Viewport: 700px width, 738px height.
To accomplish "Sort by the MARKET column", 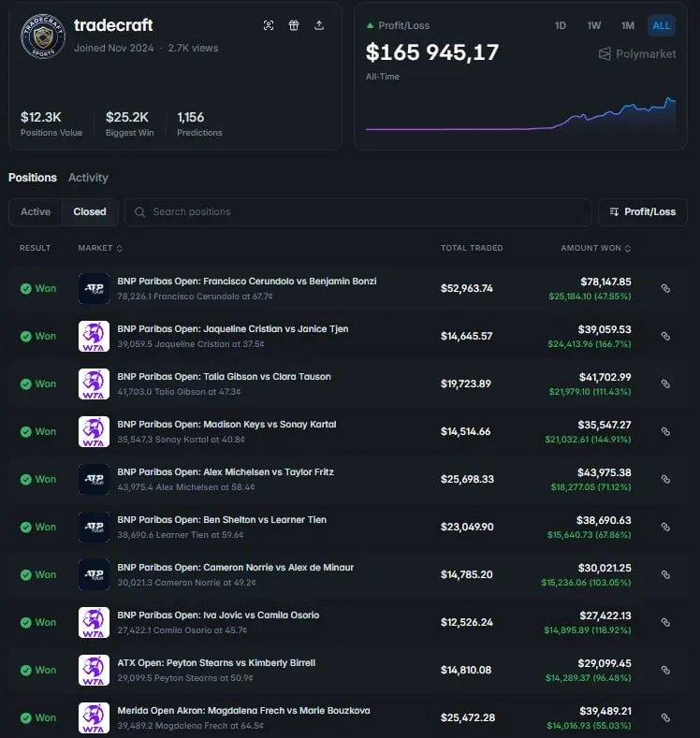I will 100,248.
